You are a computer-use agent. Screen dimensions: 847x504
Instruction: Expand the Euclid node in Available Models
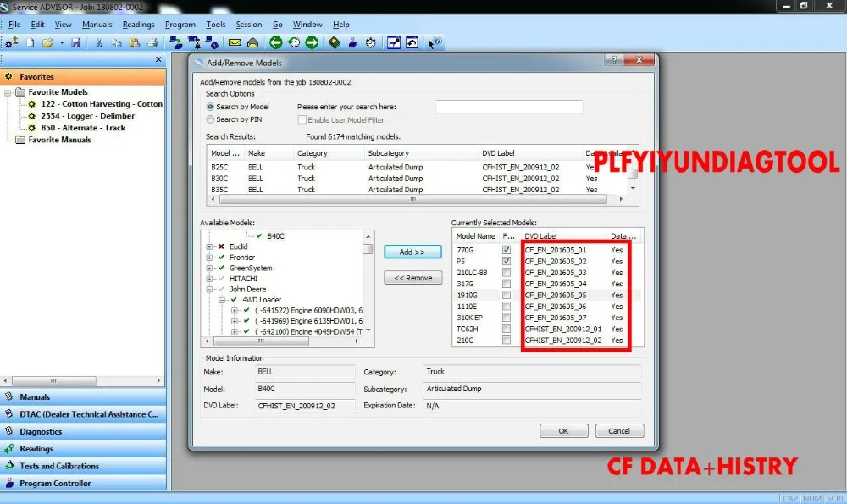point(209,246)
